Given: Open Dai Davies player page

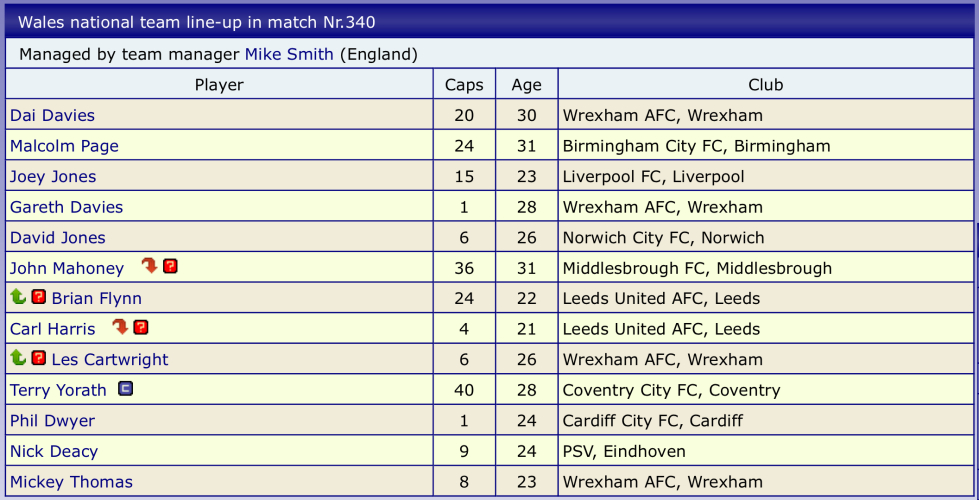Looking at the screenshot, I should point(52,115).
